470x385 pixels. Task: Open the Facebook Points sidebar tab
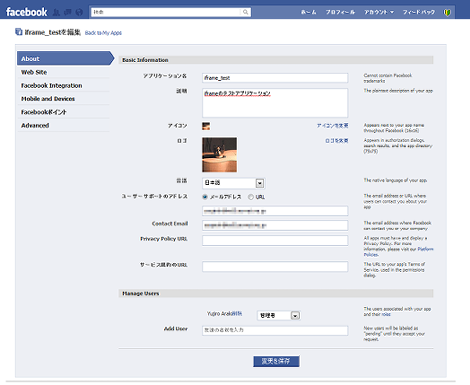click(63, 112)
